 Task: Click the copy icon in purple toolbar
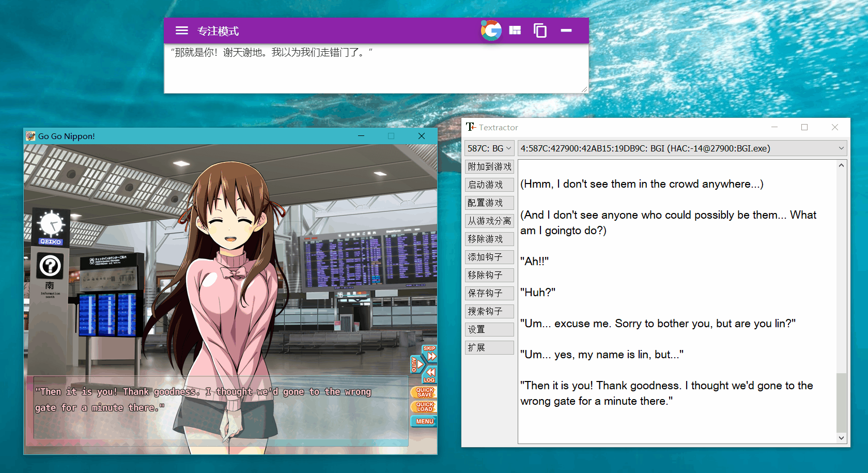(x=540, y=31)
